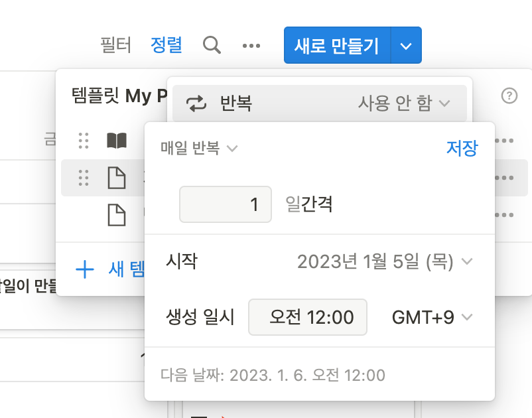Image resolution: width=532 pixels, height=418 pixels.
Task: Click the 일간격 interval number field
Action: pos(226,204)
